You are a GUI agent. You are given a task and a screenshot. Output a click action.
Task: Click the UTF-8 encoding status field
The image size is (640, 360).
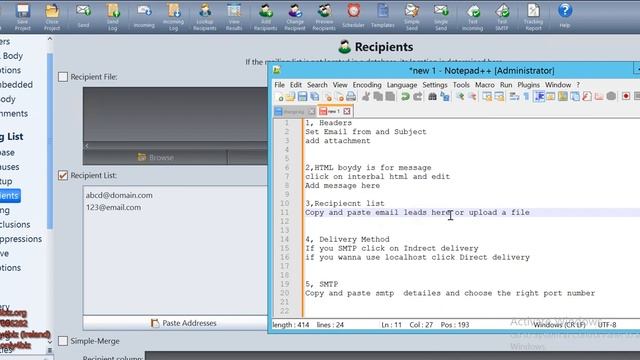(607, 325)
